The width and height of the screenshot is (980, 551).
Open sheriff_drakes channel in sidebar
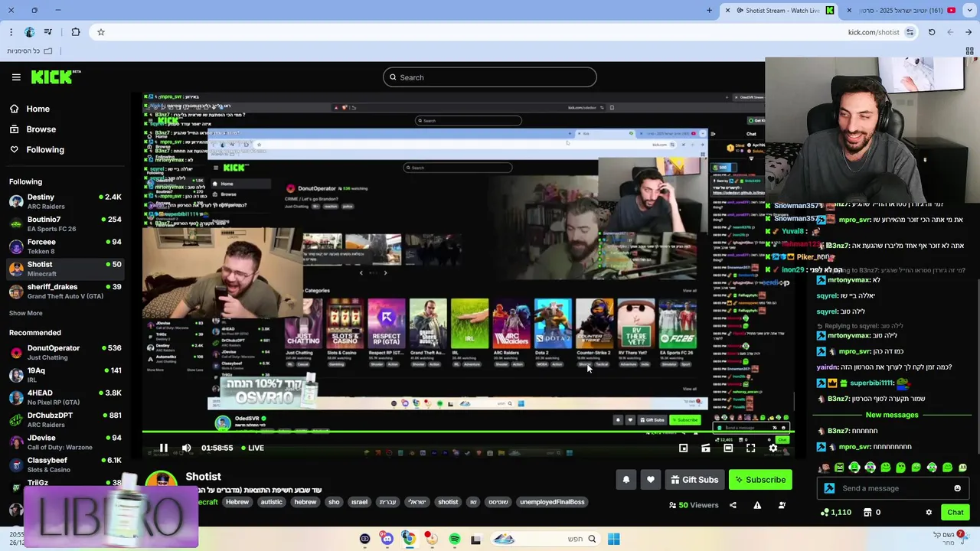click(x=65, y=291)
